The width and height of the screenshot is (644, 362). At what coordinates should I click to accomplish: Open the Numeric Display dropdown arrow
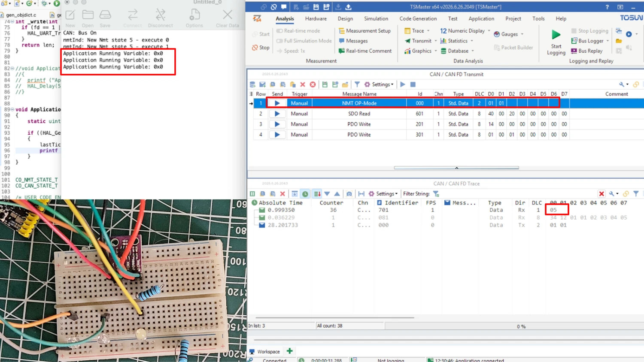(489, 31)
